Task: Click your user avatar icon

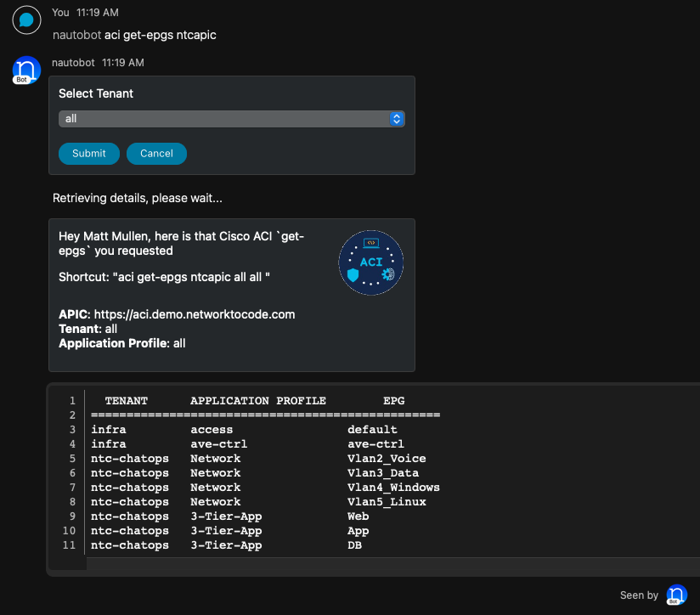Action: [26, 20]
